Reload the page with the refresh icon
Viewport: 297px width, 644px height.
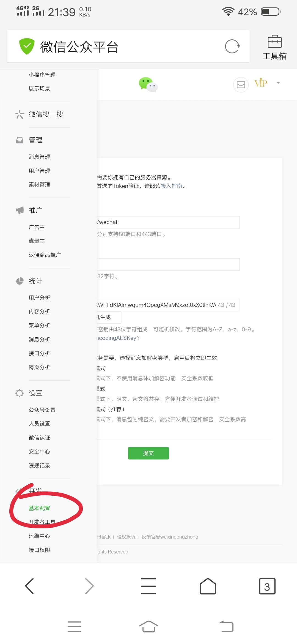click(232, 46)
